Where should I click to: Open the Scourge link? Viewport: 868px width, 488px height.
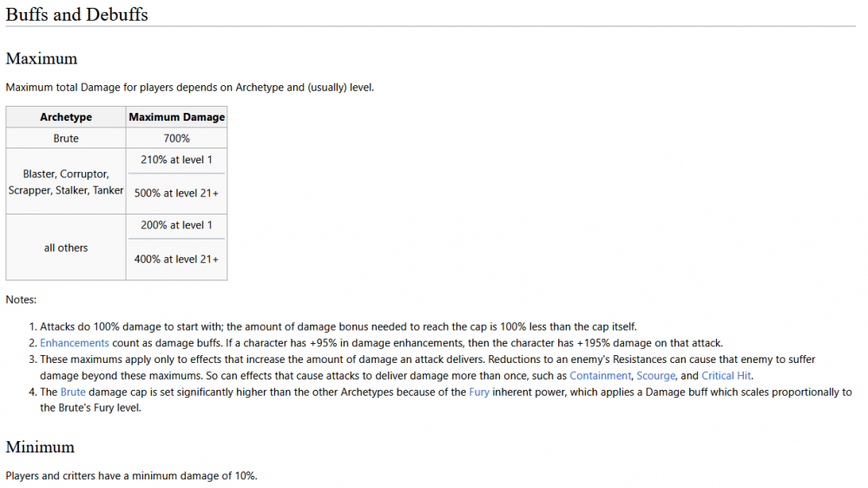[x=655, y=376]
